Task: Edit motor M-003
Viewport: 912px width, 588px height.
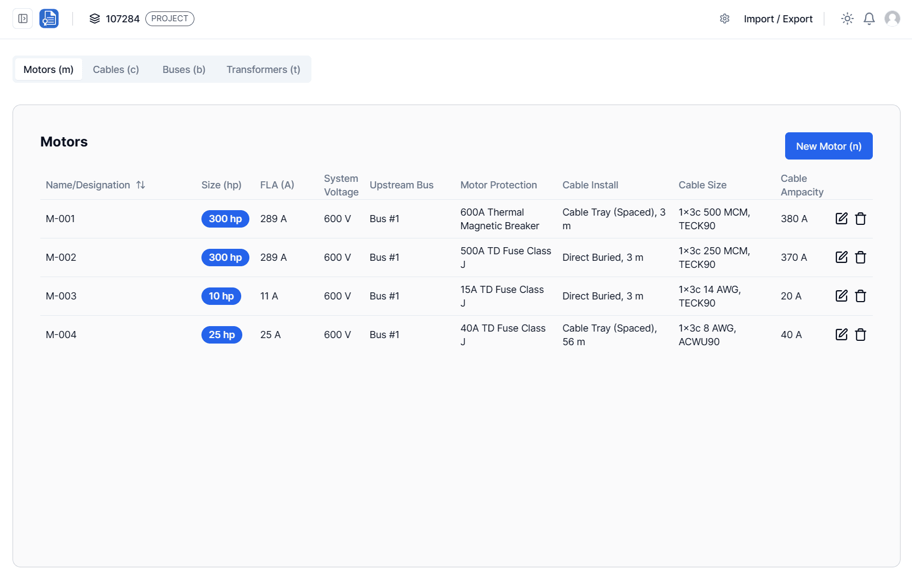Action: tap(842, 296)
